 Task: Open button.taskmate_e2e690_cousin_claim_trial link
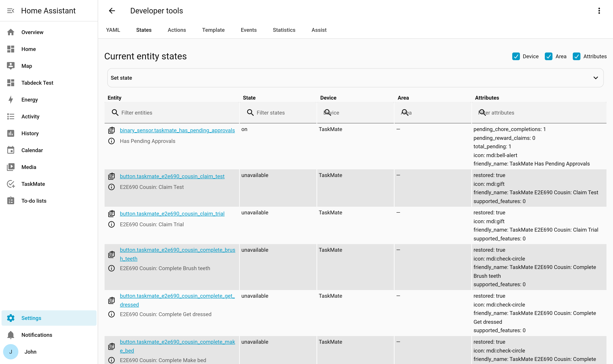[x=172, y=214]
